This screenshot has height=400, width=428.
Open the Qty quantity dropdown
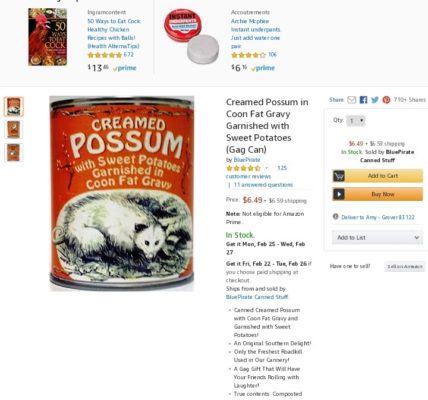pos(356,120)
